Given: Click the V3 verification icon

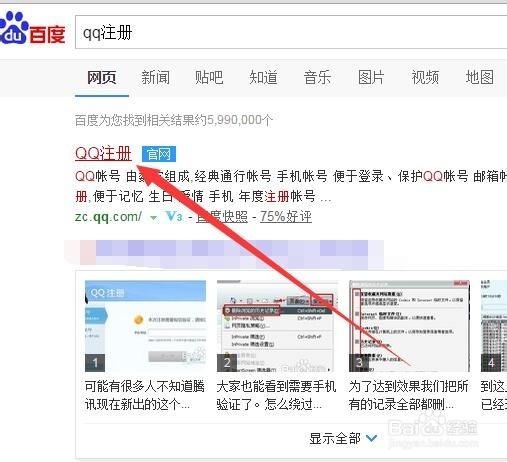Looking at the screenshot, I should (x=174, y=217).
